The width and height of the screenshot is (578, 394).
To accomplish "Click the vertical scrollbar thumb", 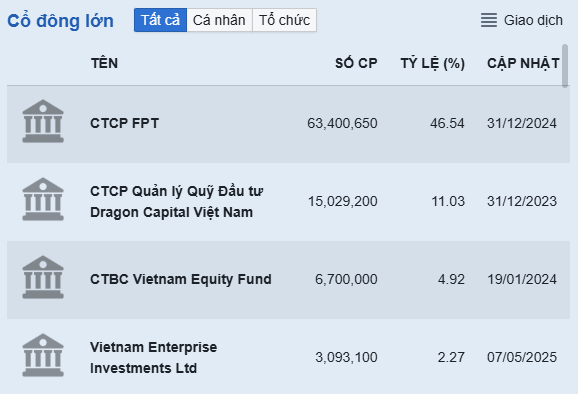I will (565, 66).
